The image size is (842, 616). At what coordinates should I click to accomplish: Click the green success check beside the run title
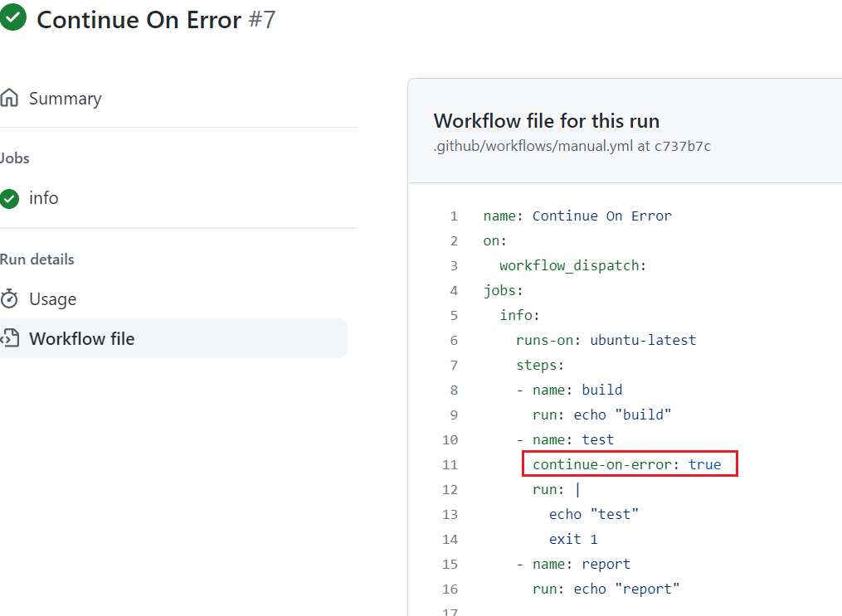click(x=12, y=18)
